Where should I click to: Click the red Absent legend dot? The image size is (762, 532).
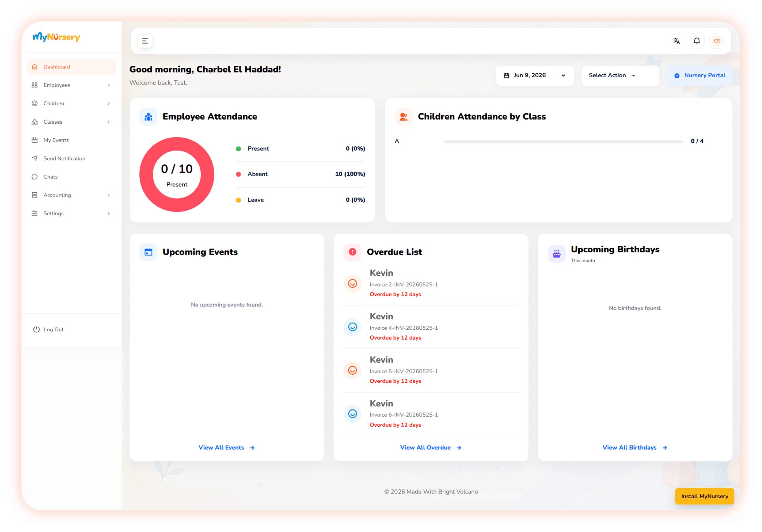click(x=239, y=174)
